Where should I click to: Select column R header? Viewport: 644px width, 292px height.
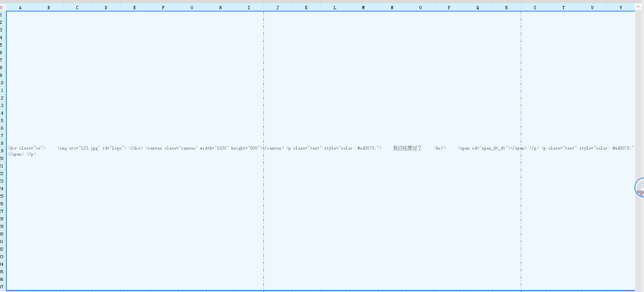[x=507, y=8]
